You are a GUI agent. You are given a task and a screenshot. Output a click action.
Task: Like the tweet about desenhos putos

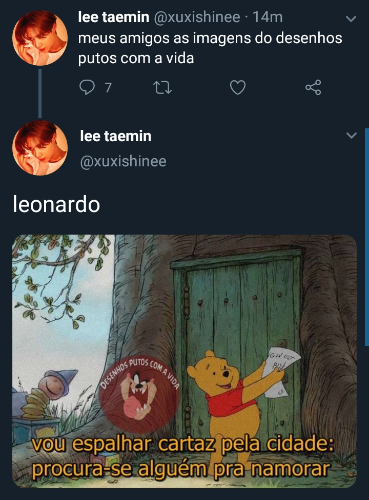(238, 87)
